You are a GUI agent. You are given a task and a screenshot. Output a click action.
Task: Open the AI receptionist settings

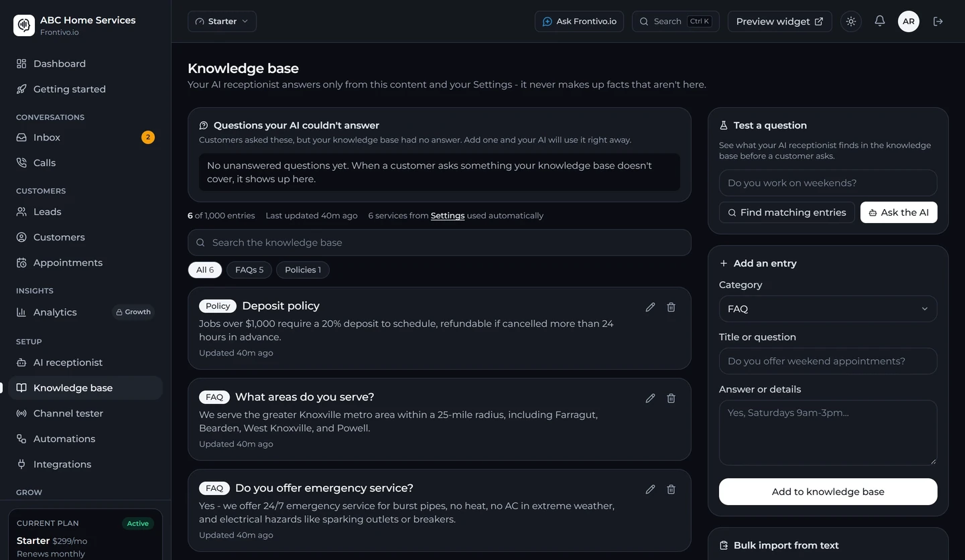point(85,362)
